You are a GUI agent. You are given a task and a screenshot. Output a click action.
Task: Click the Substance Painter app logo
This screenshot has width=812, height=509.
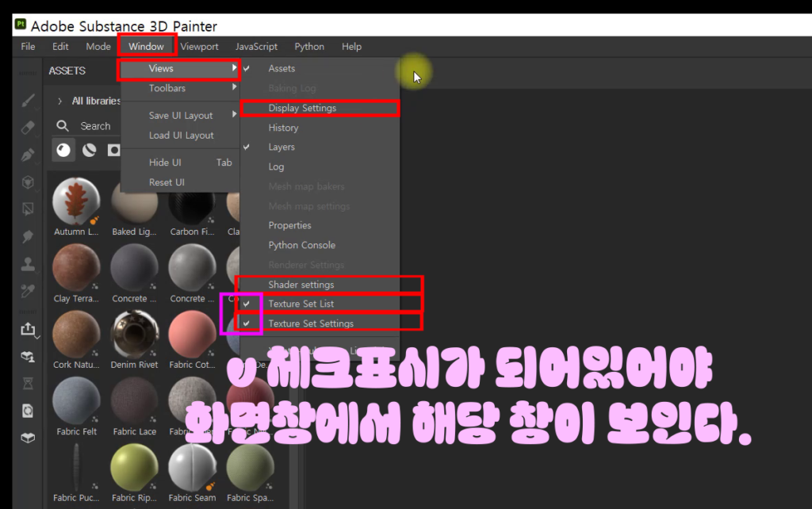(x=20, y=25)
